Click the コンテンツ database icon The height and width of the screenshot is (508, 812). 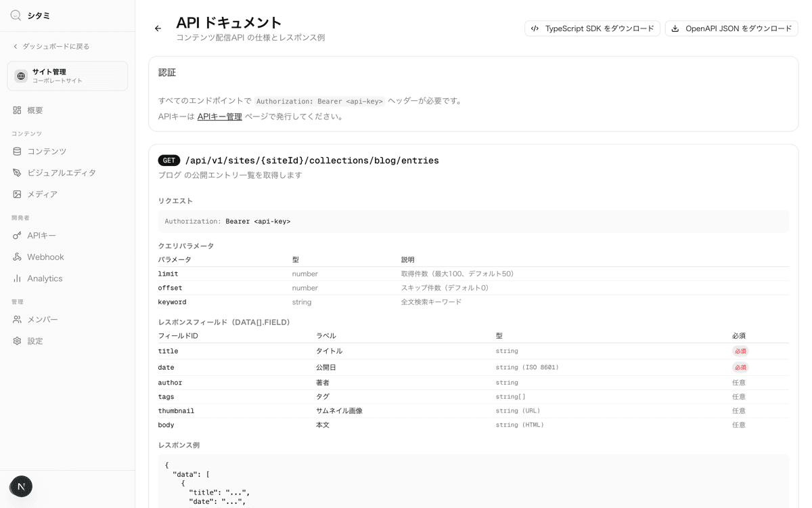(17, 151)
